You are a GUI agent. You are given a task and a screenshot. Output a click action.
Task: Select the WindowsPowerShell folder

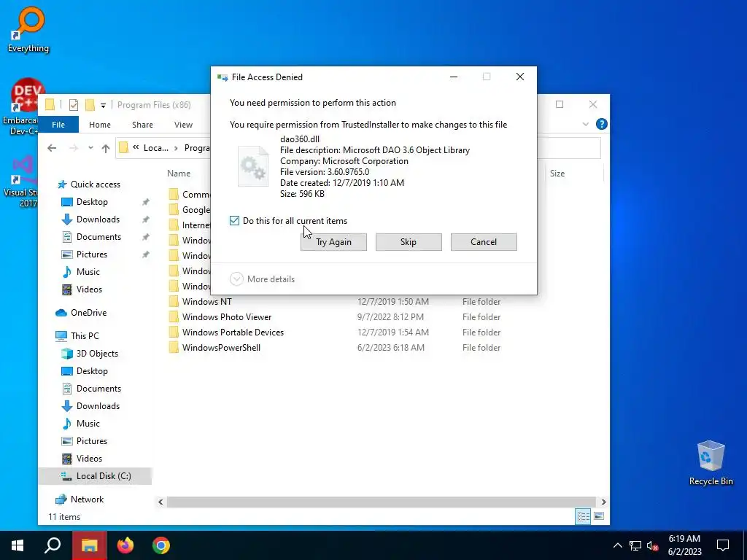pyautogui.click(x=221, y=348)
